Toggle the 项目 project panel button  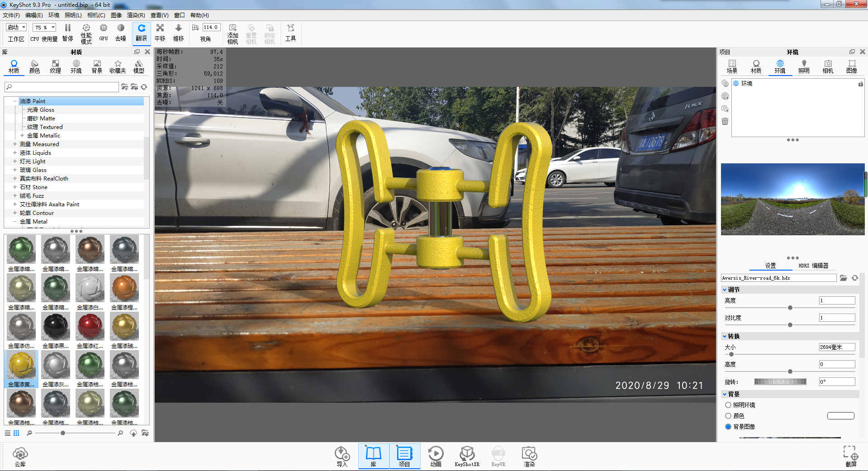click(404, 457)
